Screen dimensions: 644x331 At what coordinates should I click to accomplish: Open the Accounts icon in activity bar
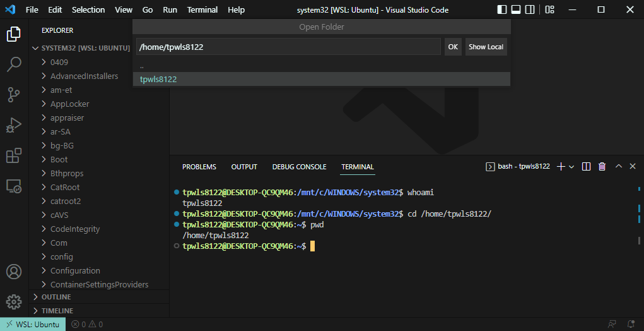(14, 272)
